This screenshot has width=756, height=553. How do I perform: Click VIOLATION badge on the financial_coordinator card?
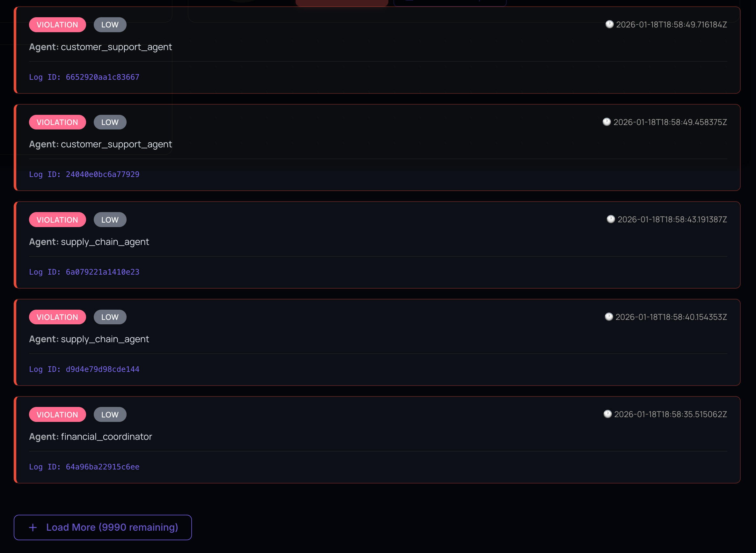click(57, 415)
